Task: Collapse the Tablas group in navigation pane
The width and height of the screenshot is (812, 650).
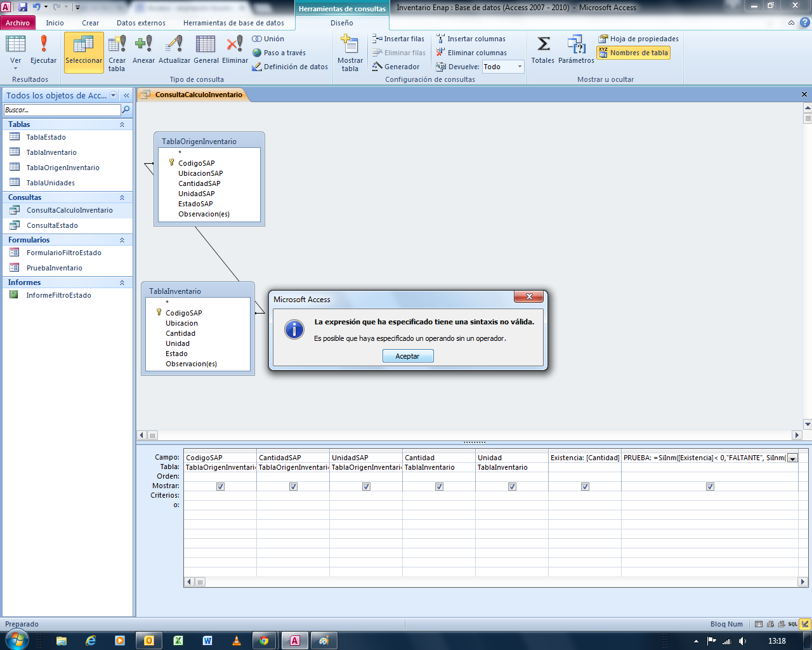Action: [122, 124]
